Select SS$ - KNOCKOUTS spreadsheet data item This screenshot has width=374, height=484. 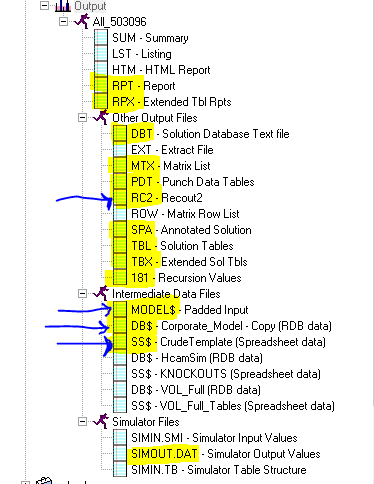(x=226, y=374)
